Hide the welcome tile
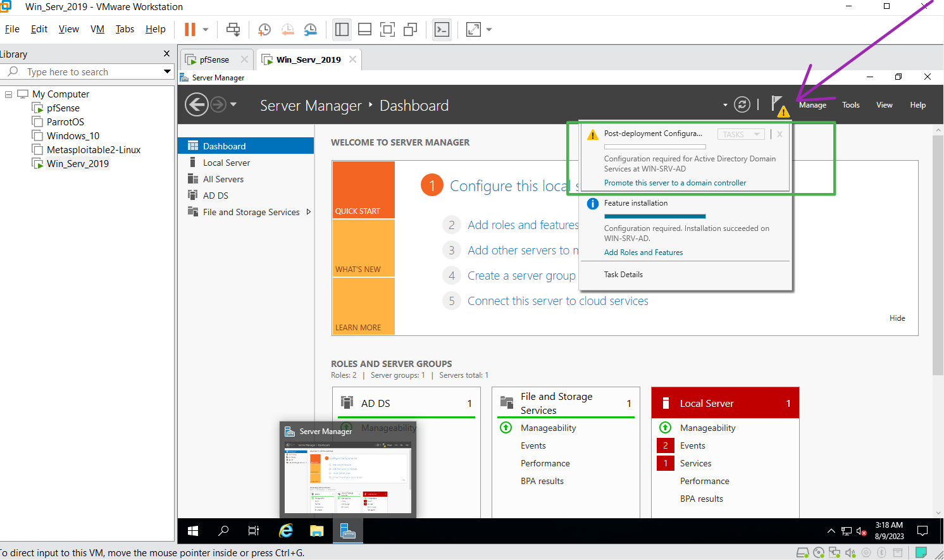 tap(897, 318)
